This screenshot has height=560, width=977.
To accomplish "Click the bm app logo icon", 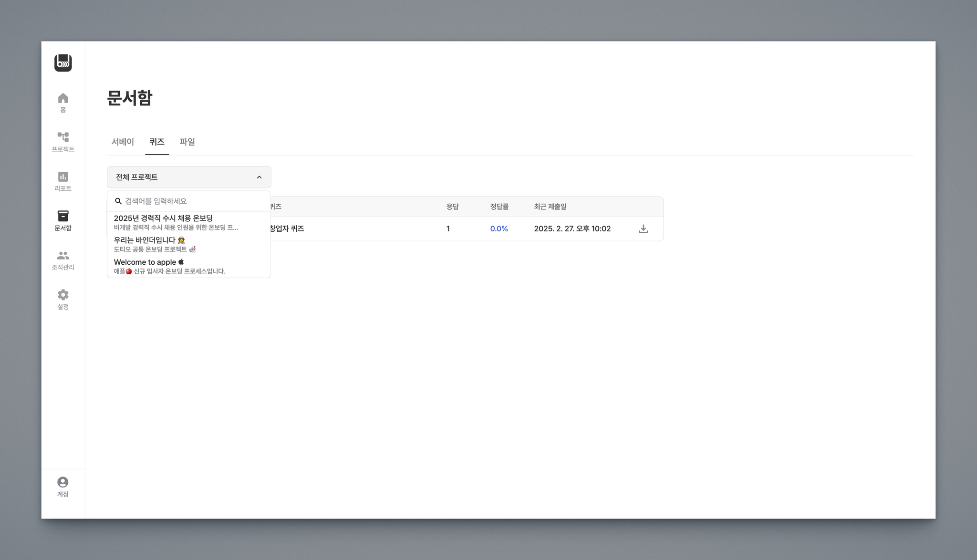I will pyautogui.click(x=63, y=63).
